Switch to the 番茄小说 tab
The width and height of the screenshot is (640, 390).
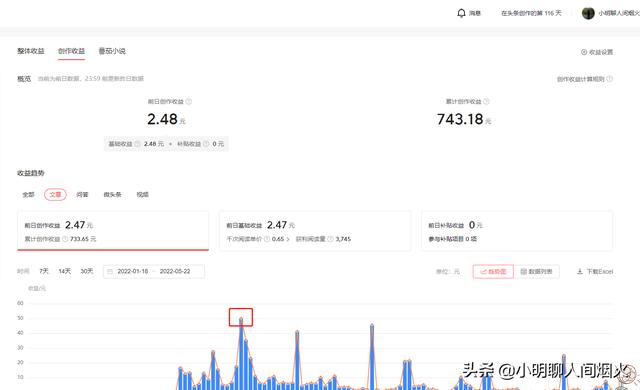[x=112, y=51]
